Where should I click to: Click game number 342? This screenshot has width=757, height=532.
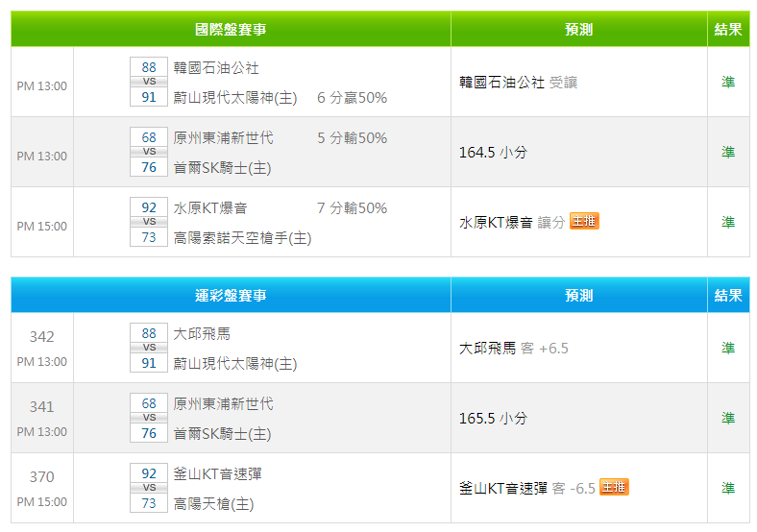click(41, 336)
